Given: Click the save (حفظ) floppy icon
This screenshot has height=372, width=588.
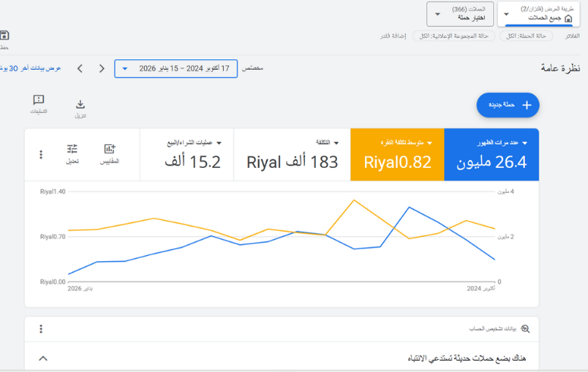Looking at the screenshot, I should (4, 36).
